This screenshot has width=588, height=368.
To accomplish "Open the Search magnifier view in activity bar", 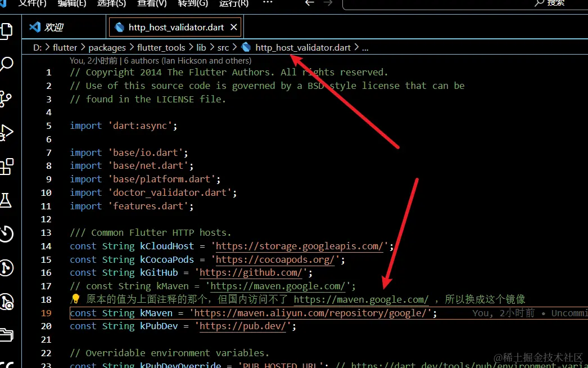I will point(6,64).
